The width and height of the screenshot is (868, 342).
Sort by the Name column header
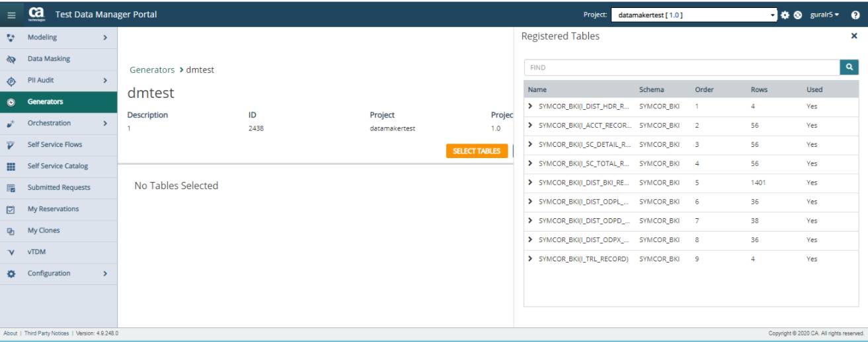pyautogui.click(x=537, y=89)
